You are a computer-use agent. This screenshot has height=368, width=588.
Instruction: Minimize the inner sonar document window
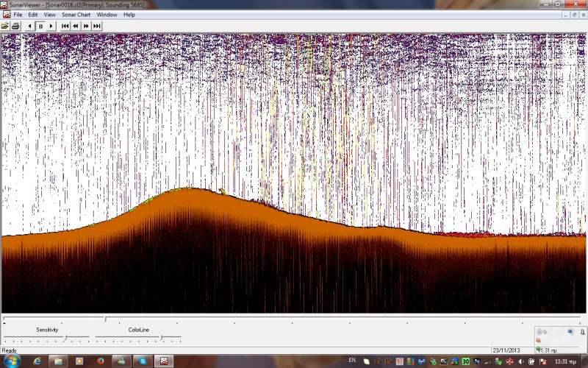[565, 15]
